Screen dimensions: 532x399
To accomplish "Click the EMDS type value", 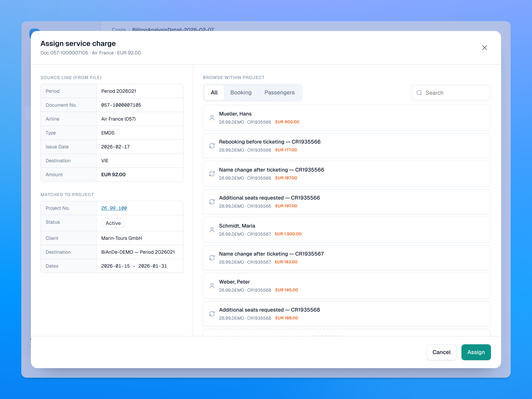I will 108,133.
